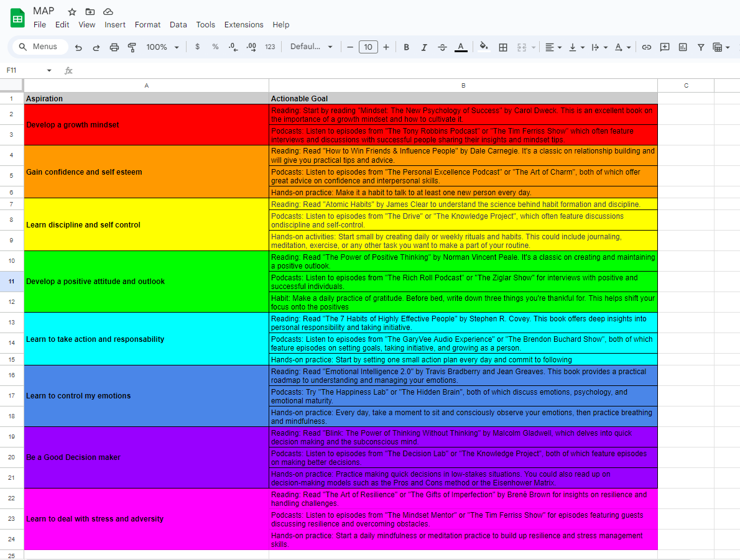
Task: Decrease font size with minus button
Action: 349,47
